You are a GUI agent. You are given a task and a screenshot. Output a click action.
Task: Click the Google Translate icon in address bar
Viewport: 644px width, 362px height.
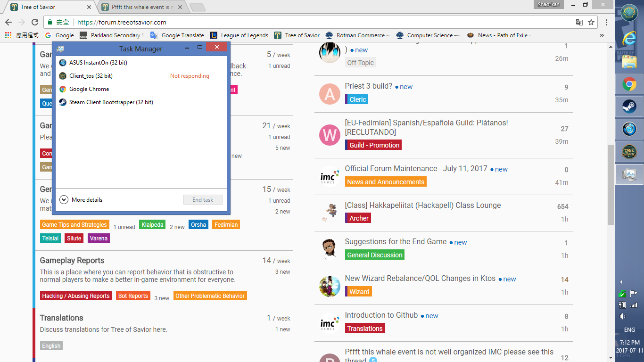coord(579,22)
